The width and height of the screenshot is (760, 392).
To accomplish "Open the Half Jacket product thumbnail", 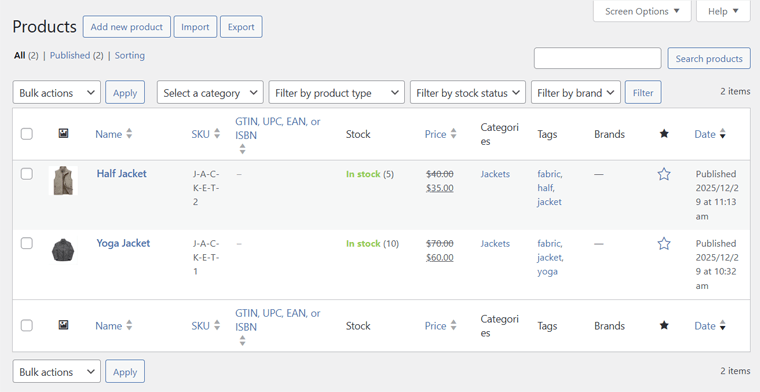I will coord(63,181).
